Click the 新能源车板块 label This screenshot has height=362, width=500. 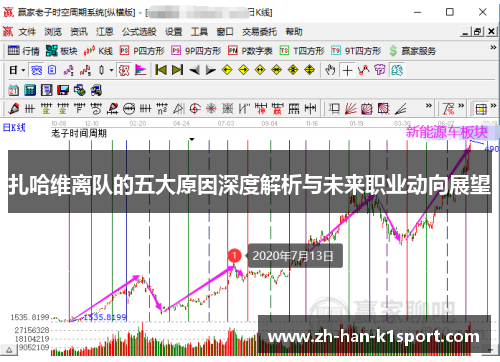(447, 132)
